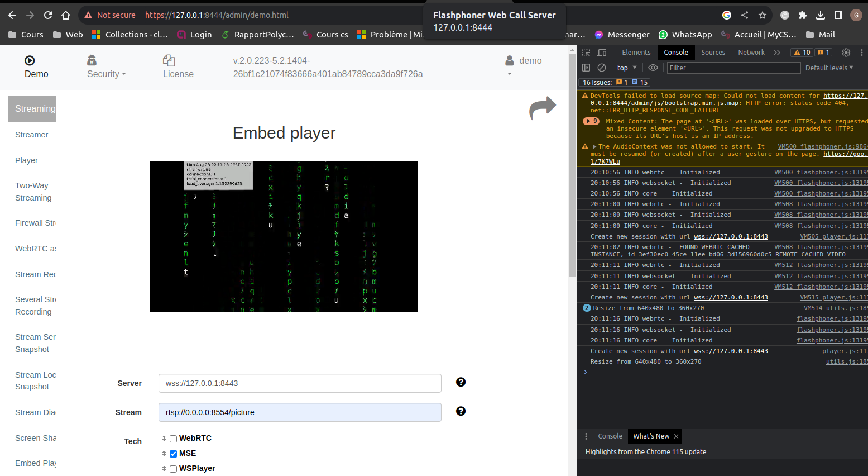Close the What's New drawer tab

pos(676,436)
